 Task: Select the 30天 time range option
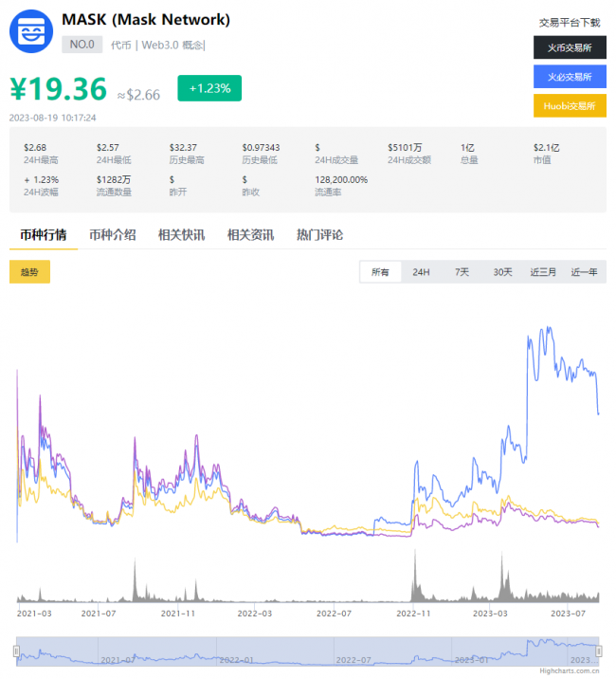point(502,272)
